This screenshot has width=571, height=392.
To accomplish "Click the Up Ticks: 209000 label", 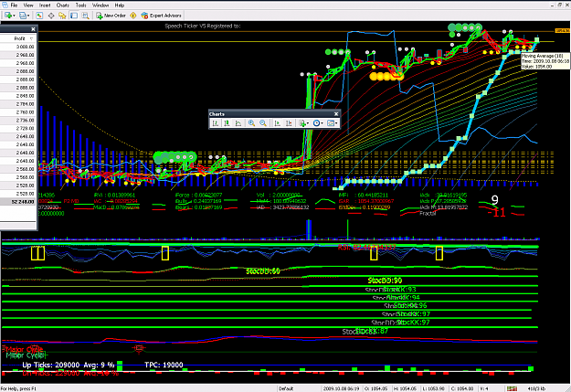I will 50,365.
